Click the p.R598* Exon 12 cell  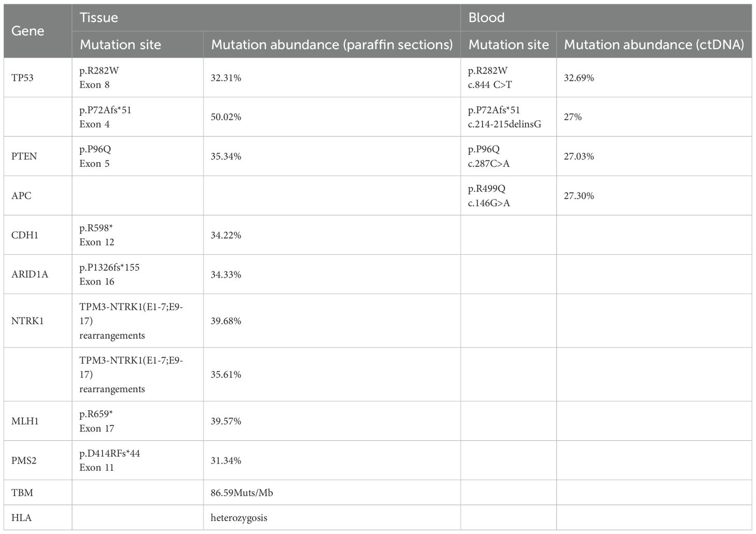[97, 235]
